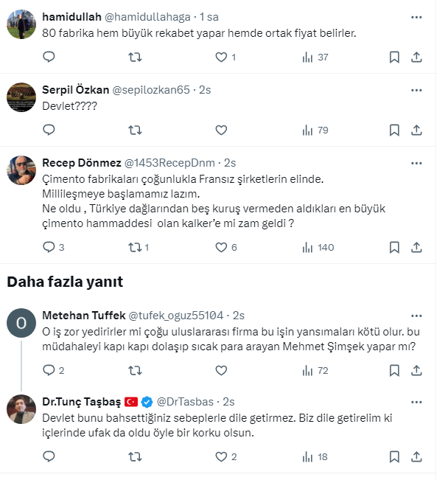Open Recep Dönmez's profile picture
This screenshot has width=448, height=480.
click(x=21, y=172)
